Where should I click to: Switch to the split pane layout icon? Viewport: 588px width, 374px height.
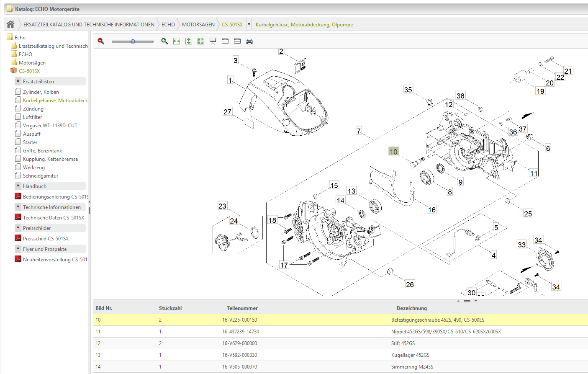tap(237, 41)
